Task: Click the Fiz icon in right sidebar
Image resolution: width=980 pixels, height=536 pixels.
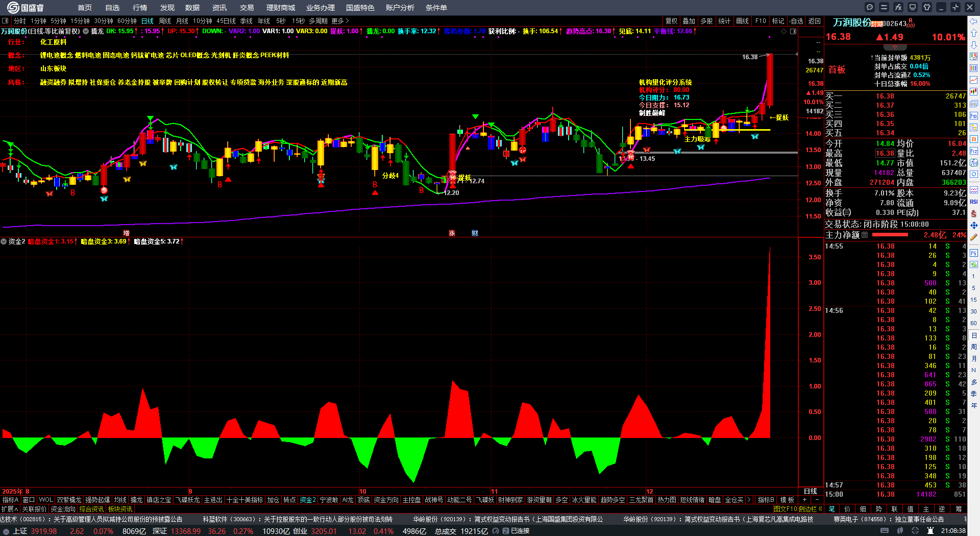Action: tap(974, 151)
